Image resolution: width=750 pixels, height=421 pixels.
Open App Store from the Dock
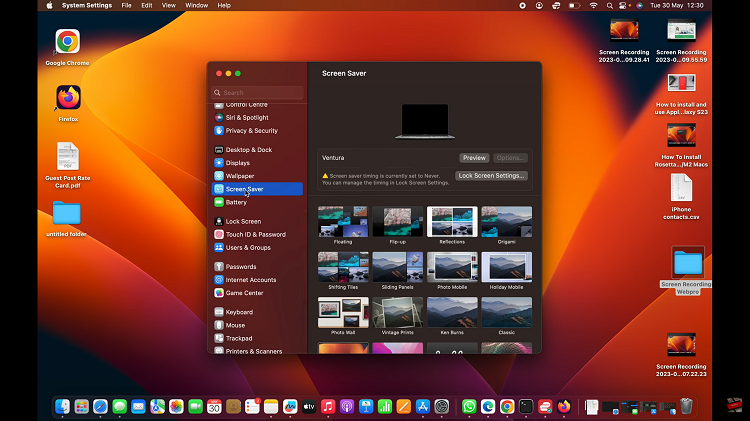pyautogui.click(x=423, y=407)
